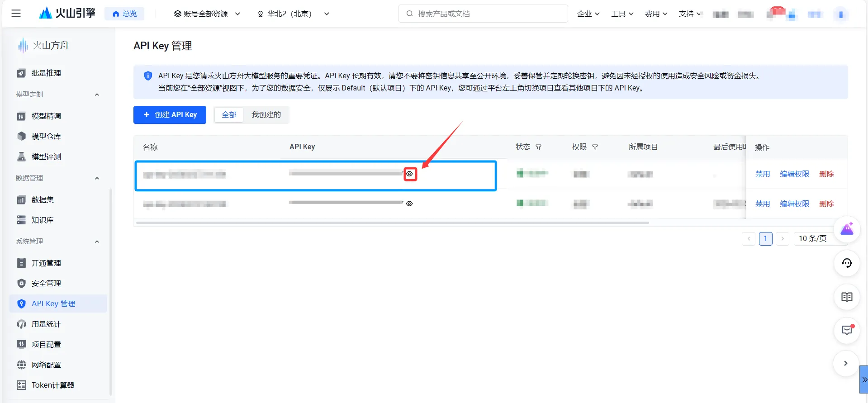Open 模型评测 in sidebar

pyautogui.click(x=58, y=156)
